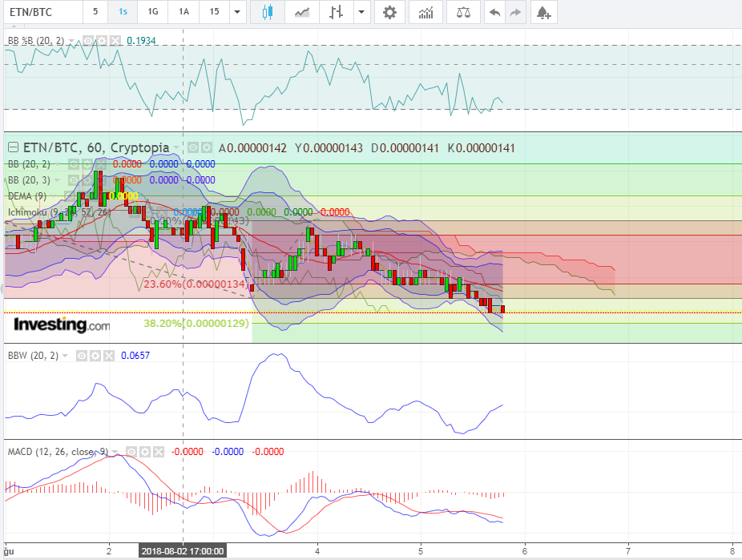Click the Ichimoku legend label

[59, 212]
